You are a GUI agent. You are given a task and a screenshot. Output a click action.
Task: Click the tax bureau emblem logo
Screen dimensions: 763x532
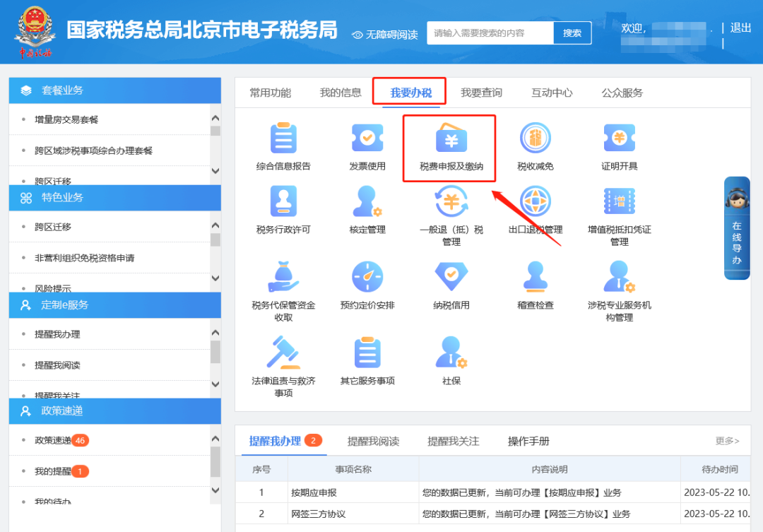pyautogui.click(x=35, y=32)
